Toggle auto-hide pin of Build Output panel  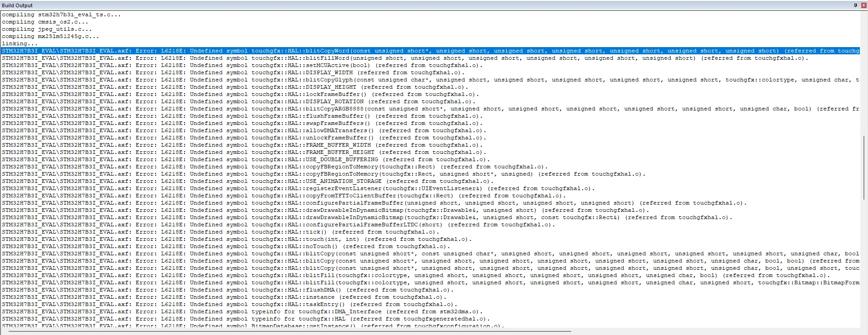pyautogui.click(x=855, y=5)
